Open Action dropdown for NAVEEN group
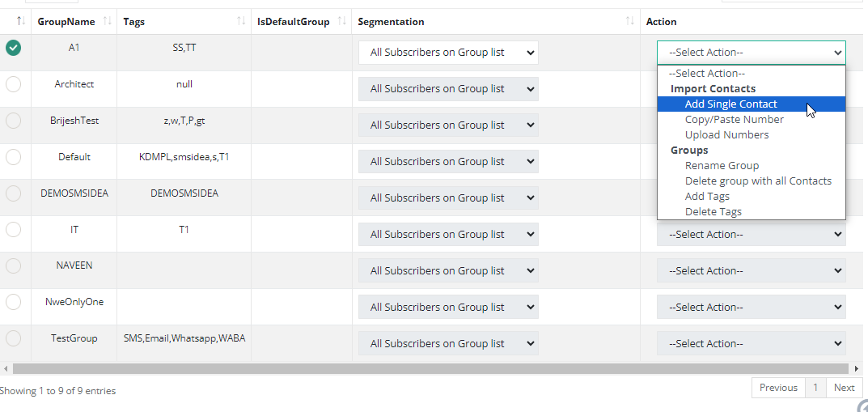The height and width of the screenshot is (412, 868). 751,271
